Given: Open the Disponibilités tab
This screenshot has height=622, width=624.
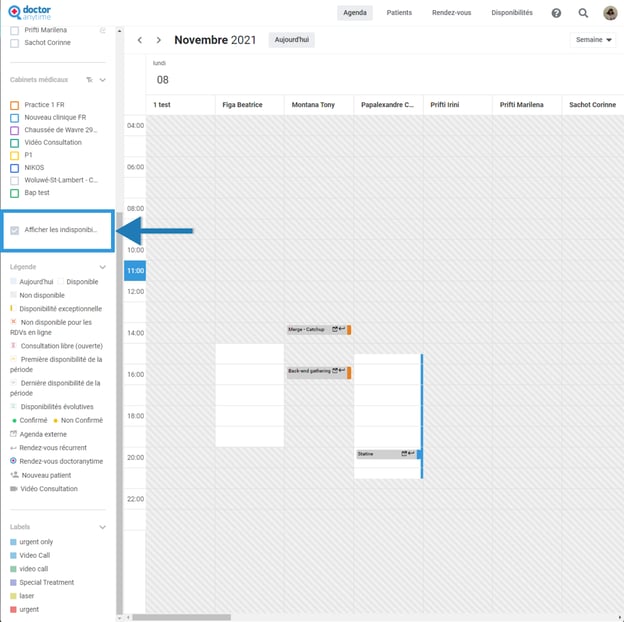Looking at the screenshot, I should [x=512, y=13].
